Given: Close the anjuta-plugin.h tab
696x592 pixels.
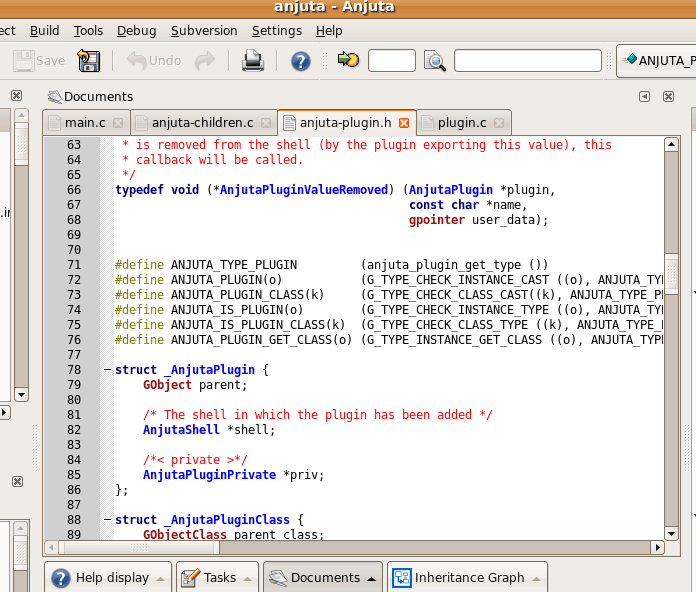Looking at the screenshot, I should tap(404, 123).
